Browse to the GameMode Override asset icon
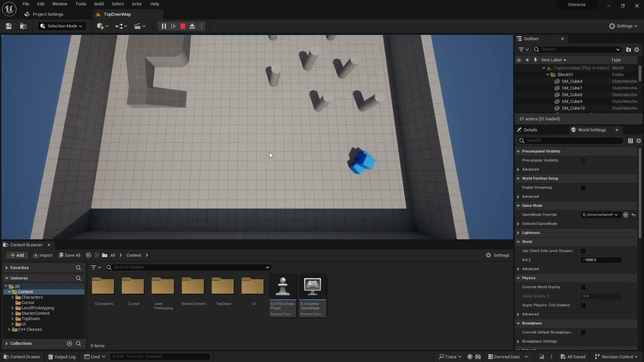This screenshot has width=644, height=362. point(625,215)
